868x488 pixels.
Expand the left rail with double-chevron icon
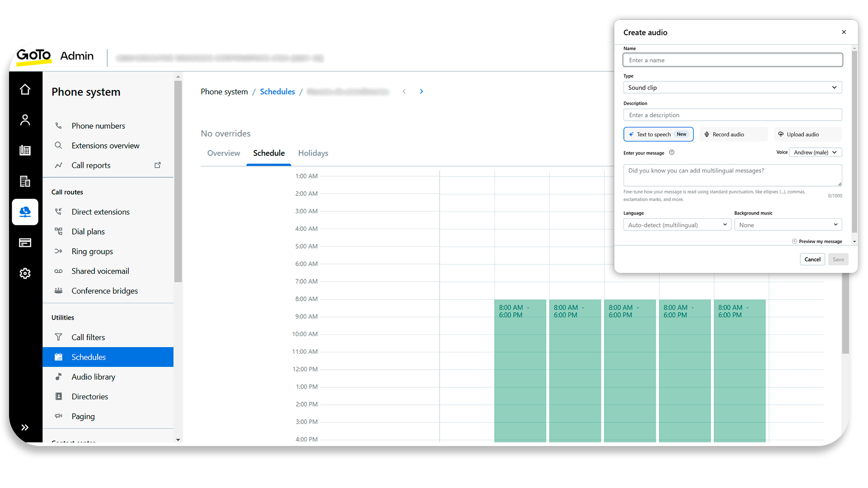click(25, 427)
